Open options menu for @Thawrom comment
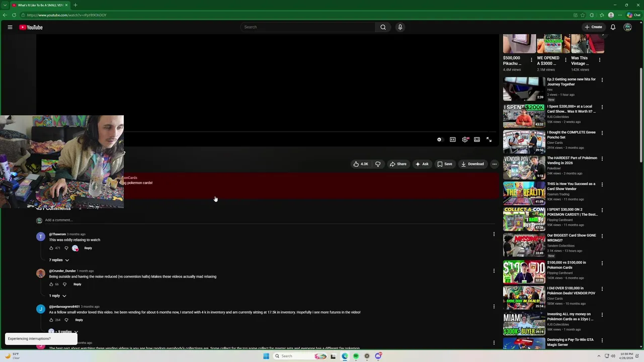 click(x=494, y=234)
